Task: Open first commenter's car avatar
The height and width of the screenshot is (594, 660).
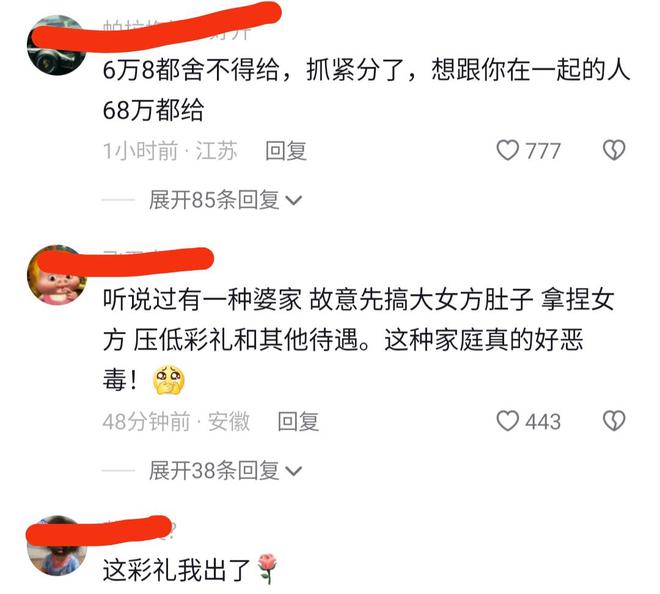Action: [x=57, y=45]
